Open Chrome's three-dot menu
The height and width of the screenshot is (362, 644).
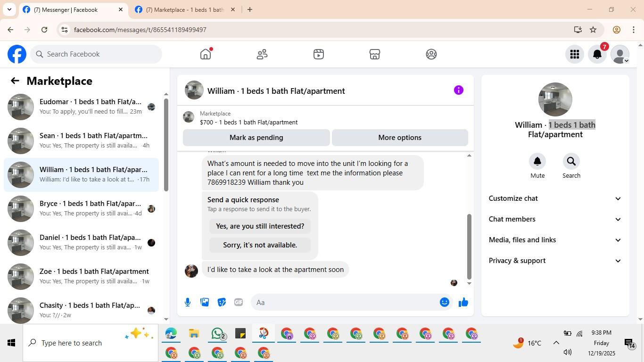(634, 30)
